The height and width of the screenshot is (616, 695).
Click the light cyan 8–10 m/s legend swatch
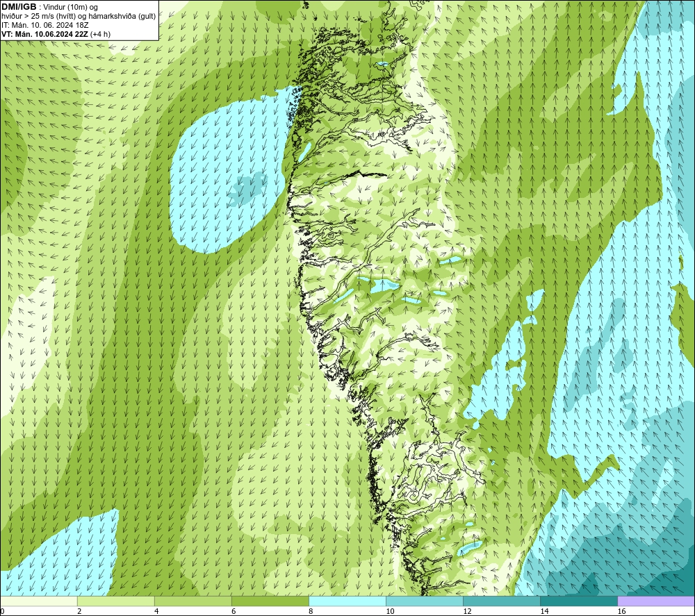347,601
